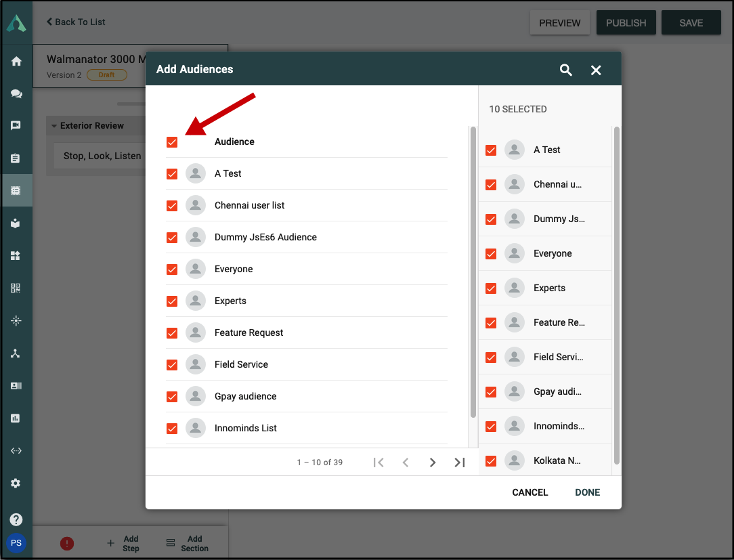Click CANCEL in the dialog
The height and width of the screenshot is (560, 734).
click(x=530, y=492)
